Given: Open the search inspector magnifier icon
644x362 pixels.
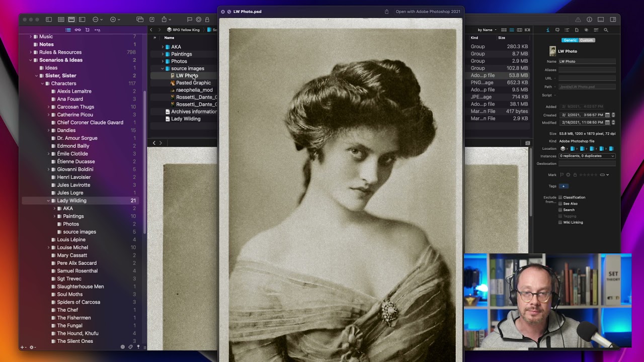Looking at the screenshot, I should (606, 30).
